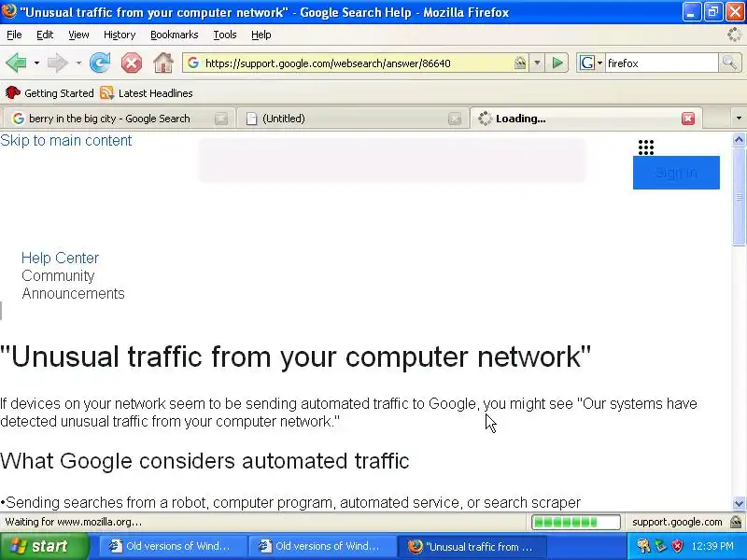Click the Firefox logo in the title bar

click(8, 11)
